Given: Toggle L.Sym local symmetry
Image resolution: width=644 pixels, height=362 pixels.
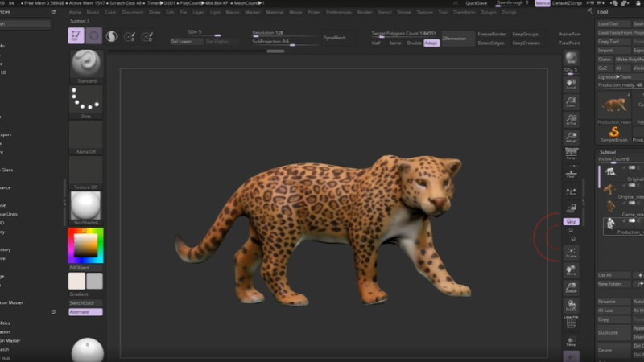Looking at the screenshot, I should pyautogui.click(x=571, y=191).
